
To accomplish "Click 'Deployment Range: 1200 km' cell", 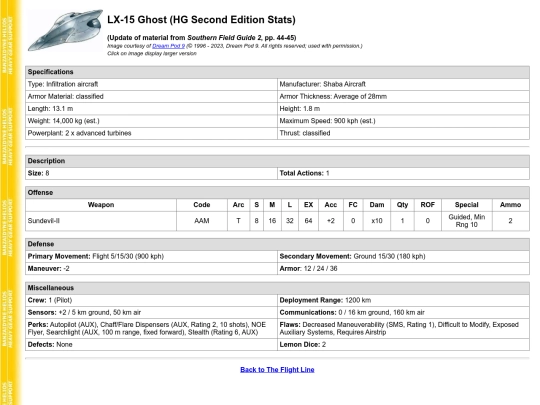I will 403,300.
